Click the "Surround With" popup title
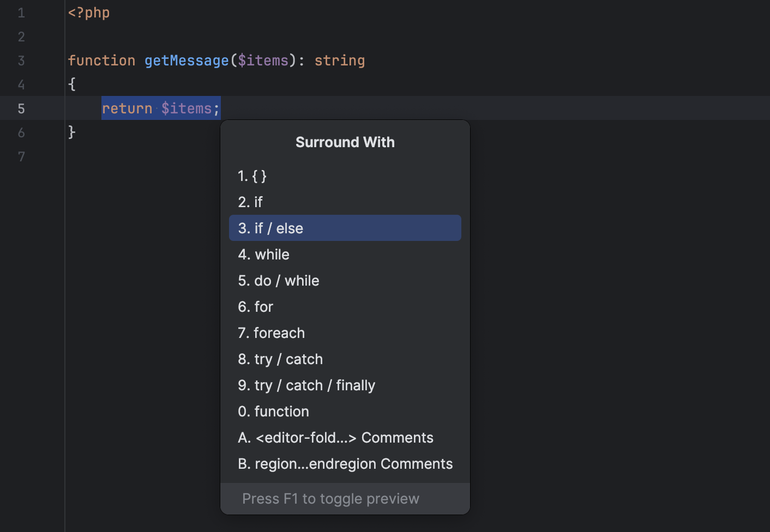770x532 pixels. [345, 142]
